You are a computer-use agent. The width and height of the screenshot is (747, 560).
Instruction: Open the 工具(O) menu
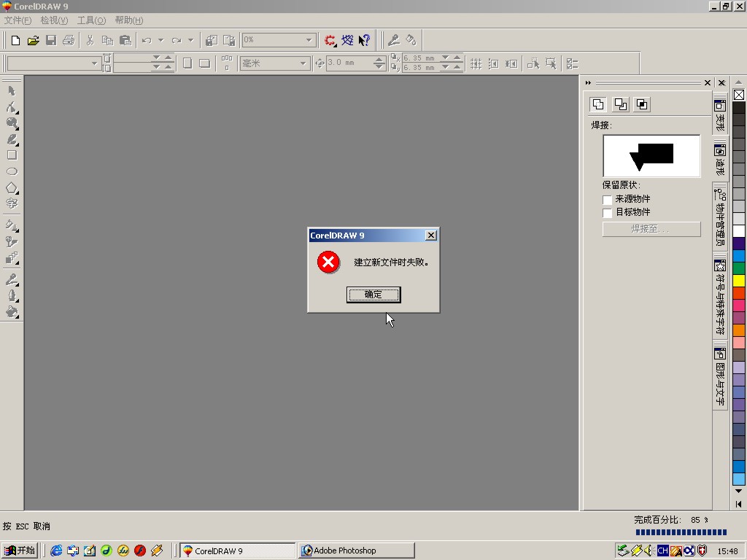click(91, 20)
